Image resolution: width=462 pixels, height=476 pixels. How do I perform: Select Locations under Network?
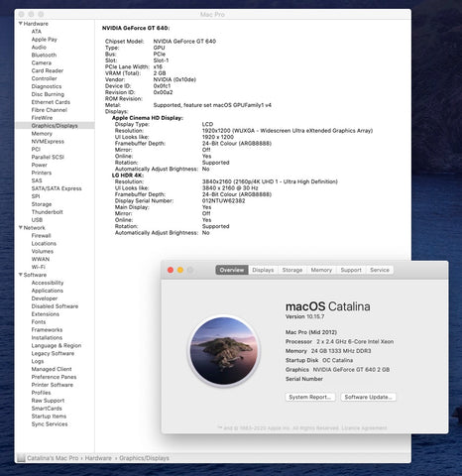(44, 243)
